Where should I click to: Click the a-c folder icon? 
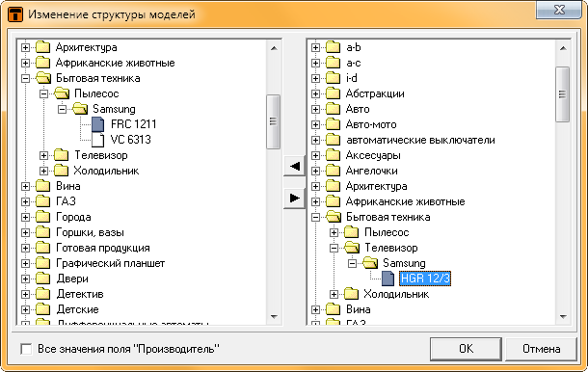coord(333,63)
